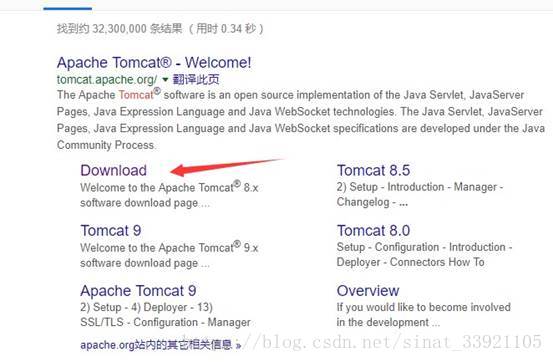This screenshot has height=362, width=553.
Task: Open the Tomcat 8.5 sitelink
Action: tap(373, 170)
